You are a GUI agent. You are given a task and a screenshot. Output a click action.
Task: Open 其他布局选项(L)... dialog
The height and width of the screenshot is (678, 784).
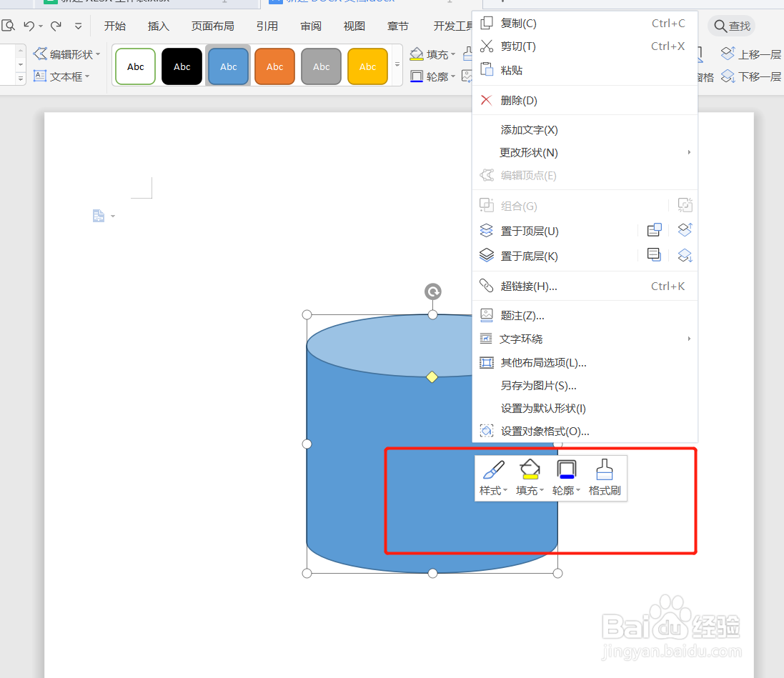click(x=585, y=362)
